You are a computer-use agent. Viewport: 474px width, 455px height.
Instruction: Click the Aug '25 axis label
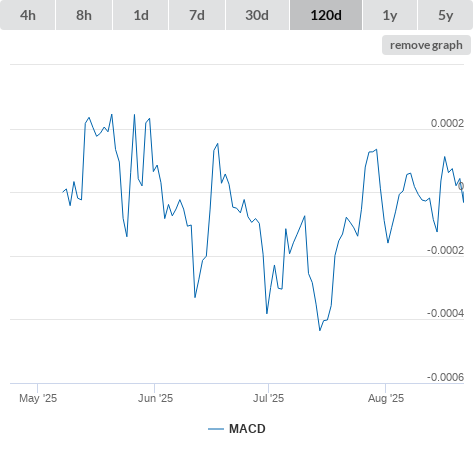click(386, 398)
